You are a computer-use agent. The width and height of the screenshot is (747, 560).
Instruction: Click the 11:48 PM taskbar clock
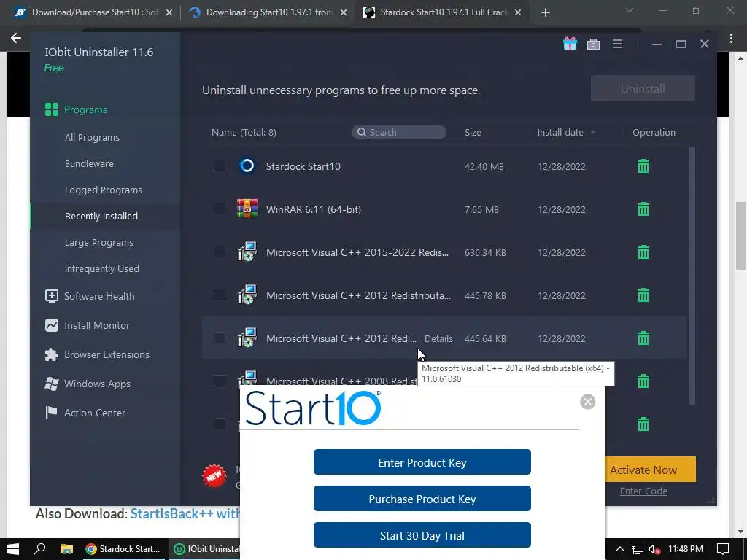686,549
